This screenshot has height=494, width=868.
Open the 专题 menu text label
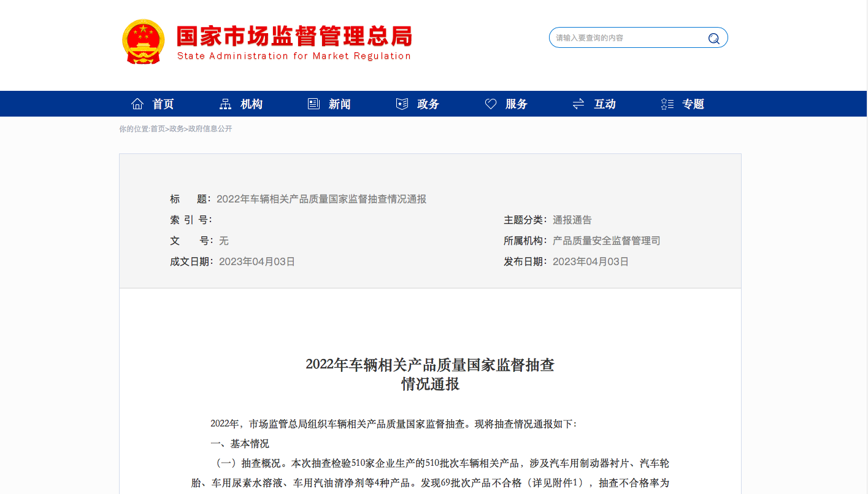[x=693, y=104]
